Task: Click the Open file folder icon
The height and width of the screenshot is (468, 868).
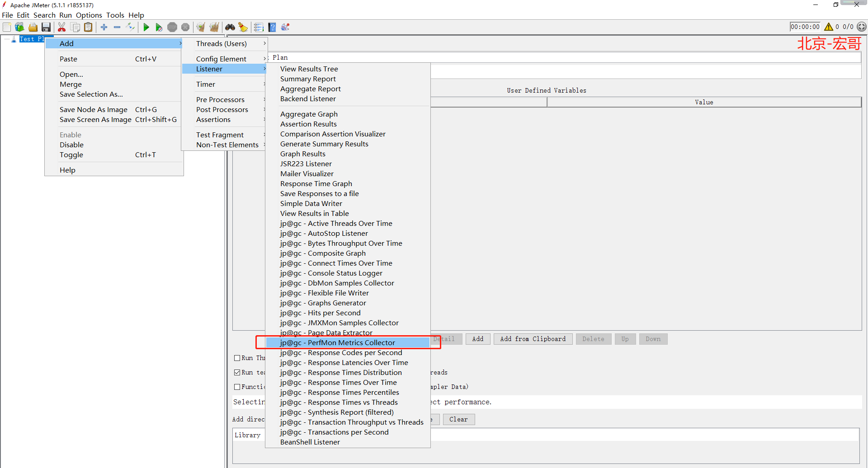Action: [x=33, y=27]
